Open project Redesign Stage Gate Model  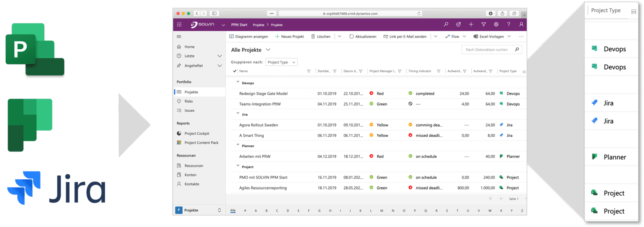263,94
